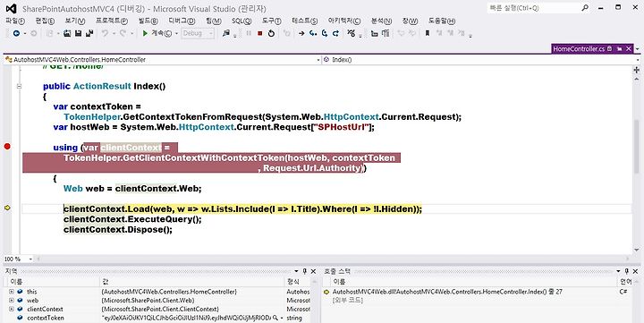644x323 pixels.
Task: Click the Navigate Backward arrow icon
Action: 16,34
